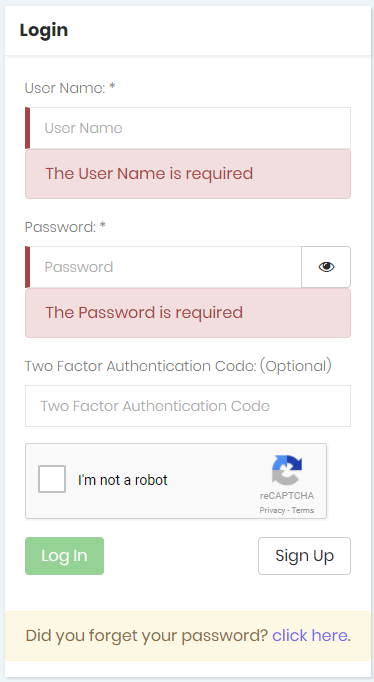Click the I'm not a robot text
The width and height of the screenshot is (374, 682).
tap(123, 480)
